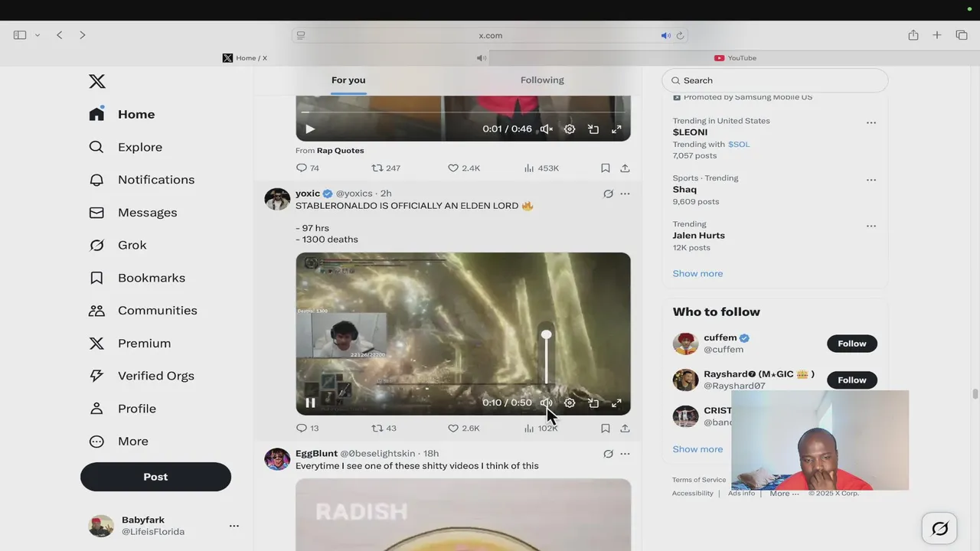Bookmark the Rap Quotes post

click(605, 168)
